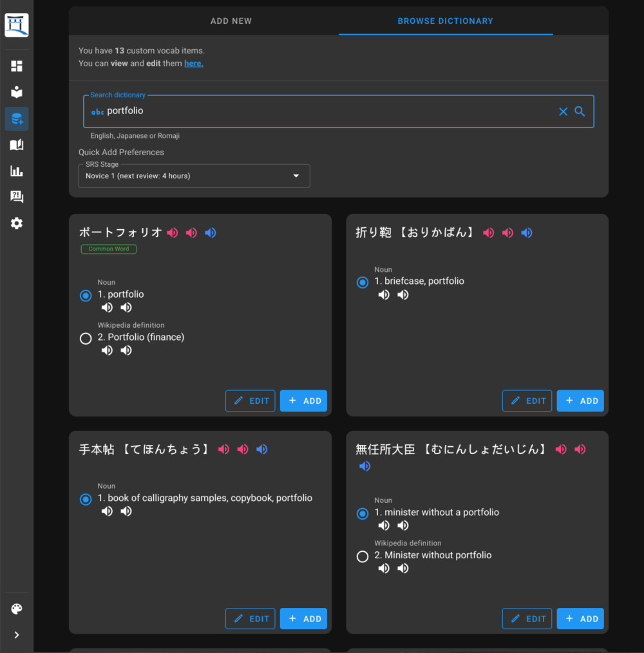Clear the search field with X icon
Image resolution: width=644 pixels, height=653 pixels.
pos(563,111)
